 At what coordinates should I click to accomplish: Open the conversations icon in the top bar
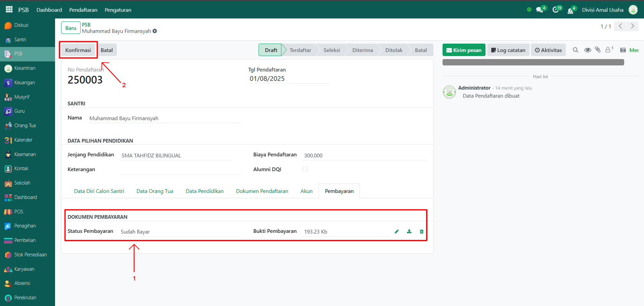point(540,10)
